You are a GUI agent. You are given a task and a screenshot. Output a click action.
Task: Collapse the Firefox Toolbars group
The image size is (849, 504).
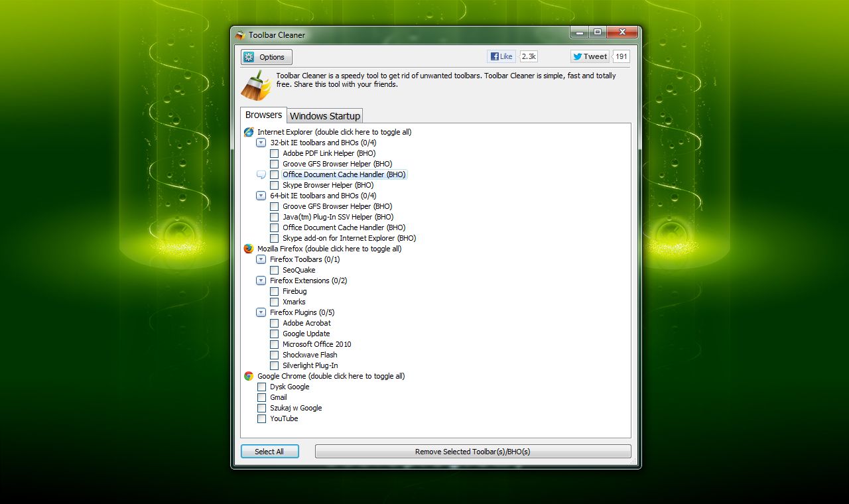[261, 259]
